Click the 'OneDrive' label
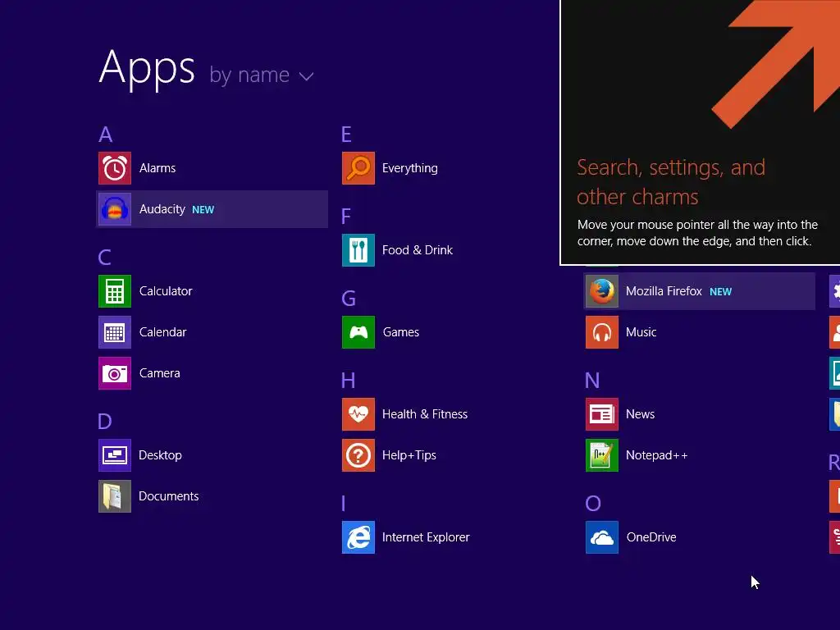Viewport: 840px width, 630px height. (x=651, y=537)
